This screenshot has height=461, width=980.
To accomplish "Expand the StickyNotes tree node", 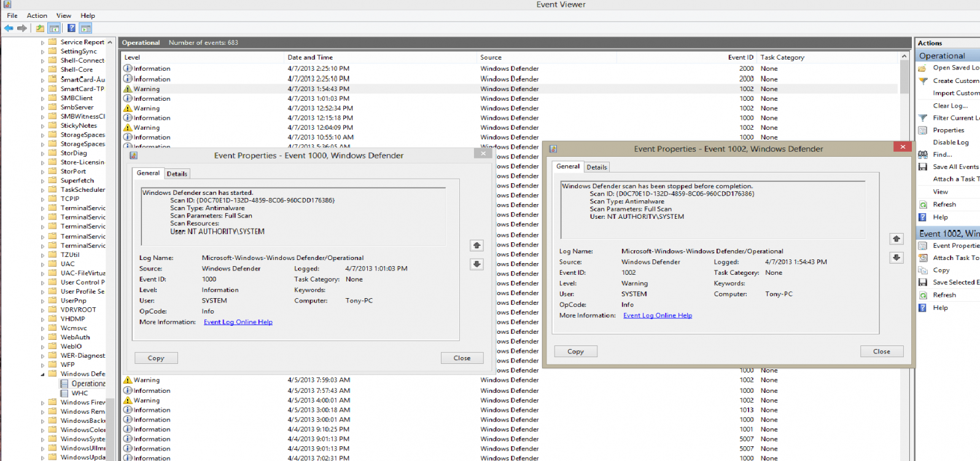I will 42,126.
